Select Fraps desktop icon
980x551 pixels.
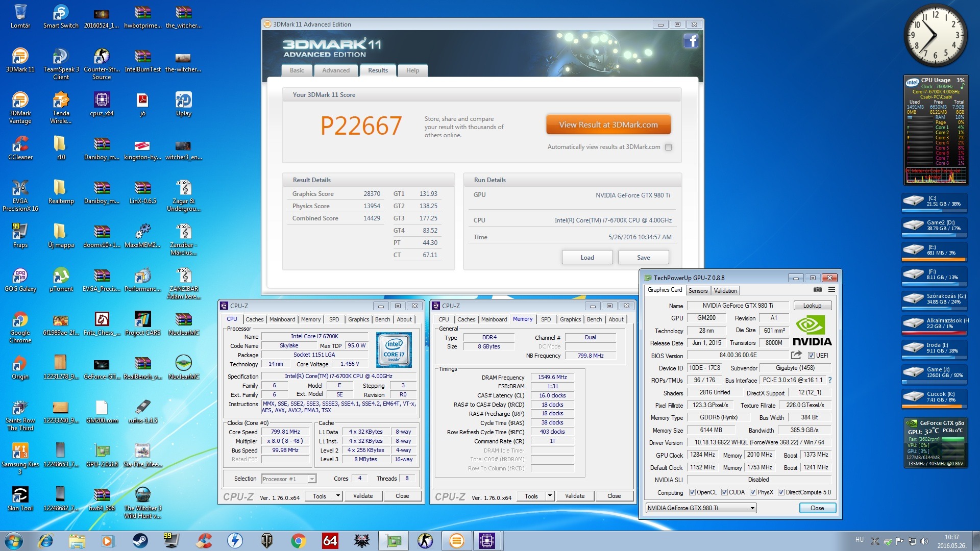click(x=20, y=236)
